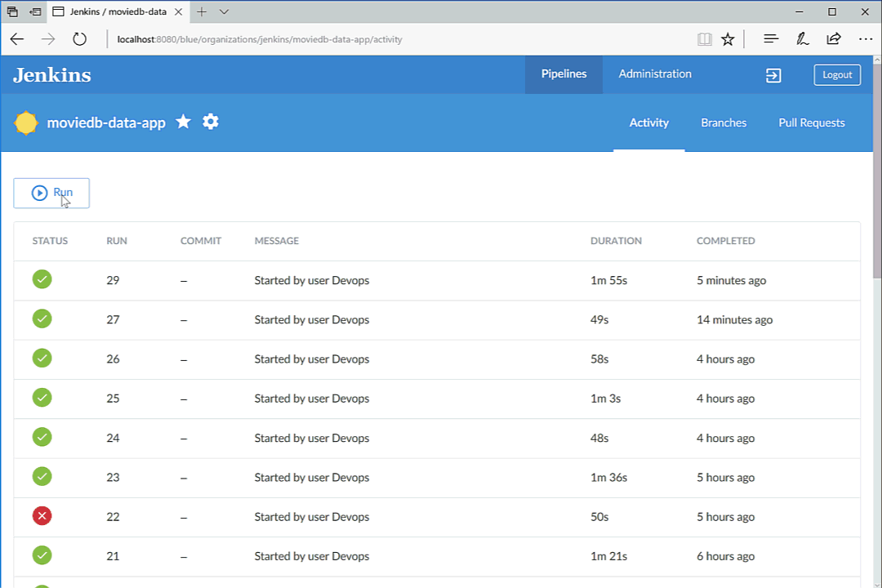Image resolution: width=882 pixels, height=588 pixels.
Task: Click success status icon for run 27
Action: 42,318
